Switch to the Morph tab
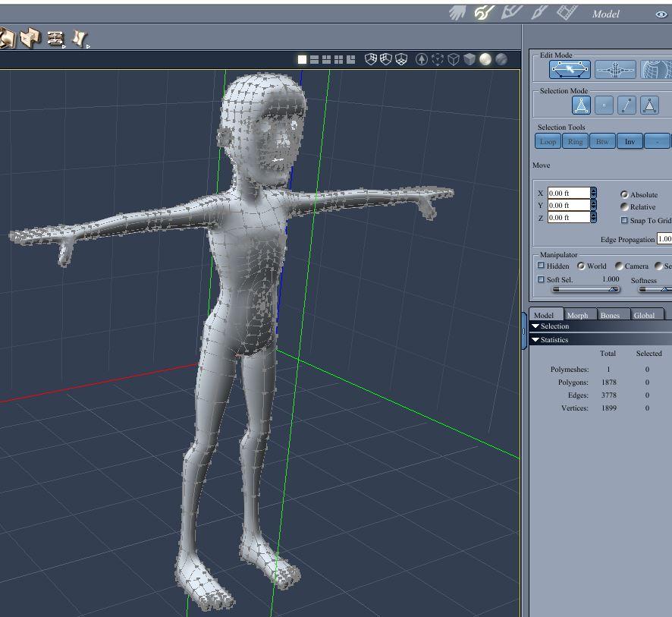This screenshot has height=617, width=672. click(x=579, y=315)
